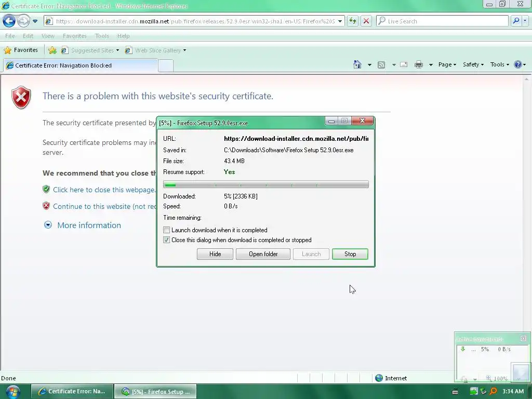Click the '5% [2336 KB]' downloaded value
532x399 pixels.
(241, 196)
